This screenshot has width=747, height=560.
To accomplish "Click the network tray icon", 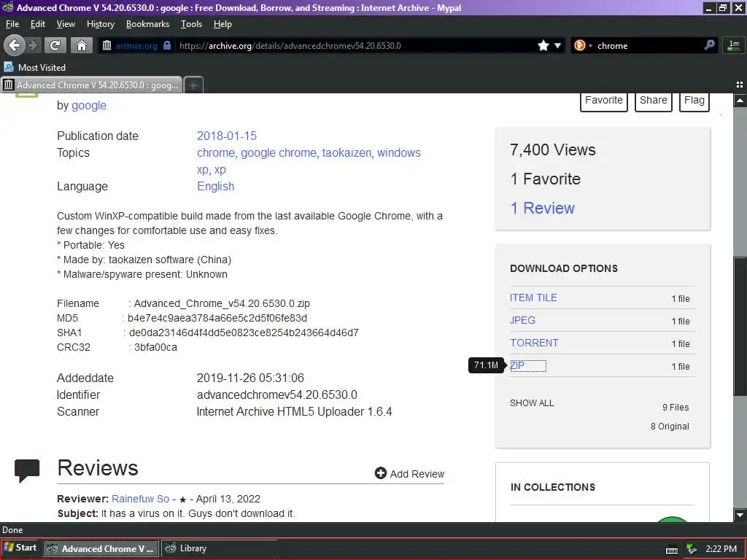I will pos(692,548).
